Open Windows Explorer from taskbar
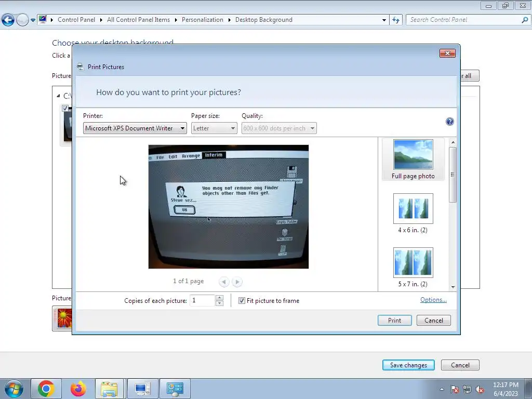 pyautogui.click(x=109, y=389)
